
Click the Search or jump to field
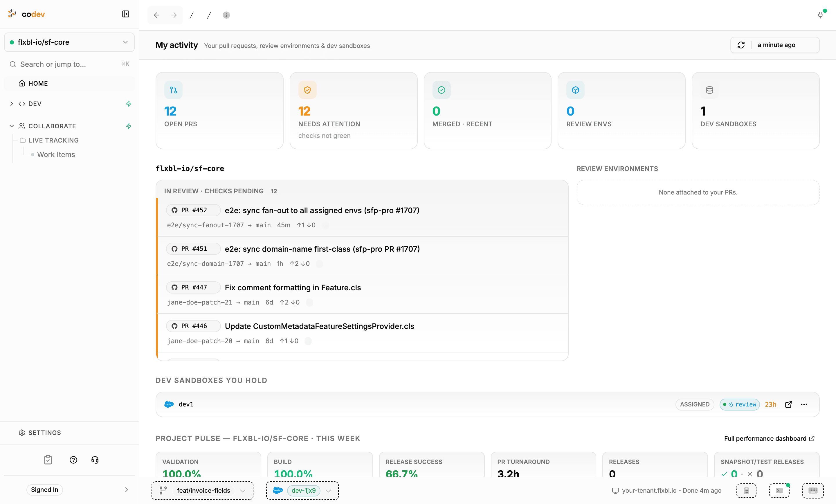pyautogui.click(x=69, y=64)
